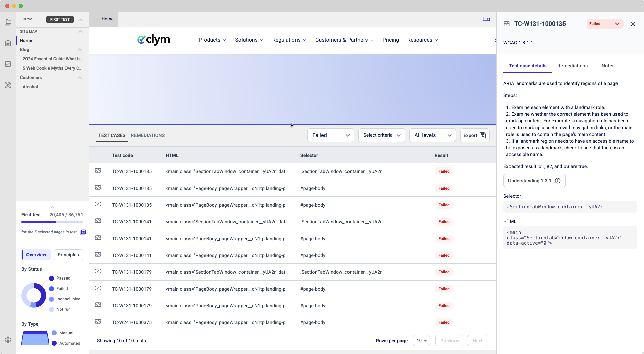Click the info icon on Understanding 1.3.1
Image resolution: width=644 pixels, height=354 pixels.
tap(558, 181)
